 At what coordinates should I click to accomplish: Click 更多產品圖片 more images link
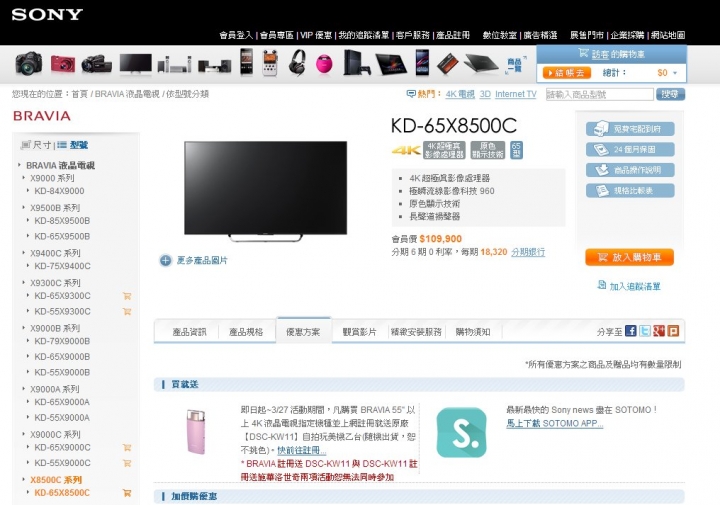coord(193,260)
